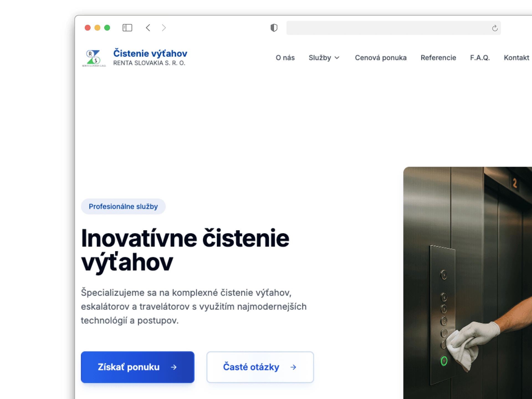532x399 pixels.
Task: Focus the browser address bar
Action: 393,28
